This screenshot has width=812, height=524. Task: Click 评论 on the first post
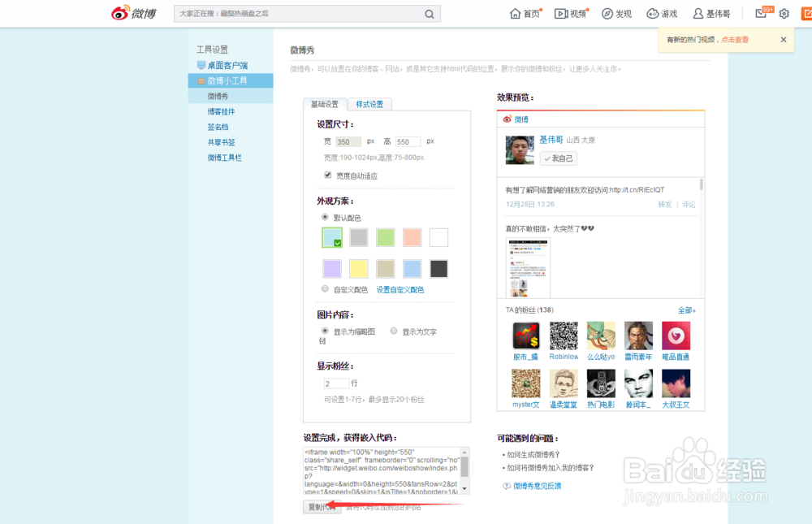click(689, 204)
